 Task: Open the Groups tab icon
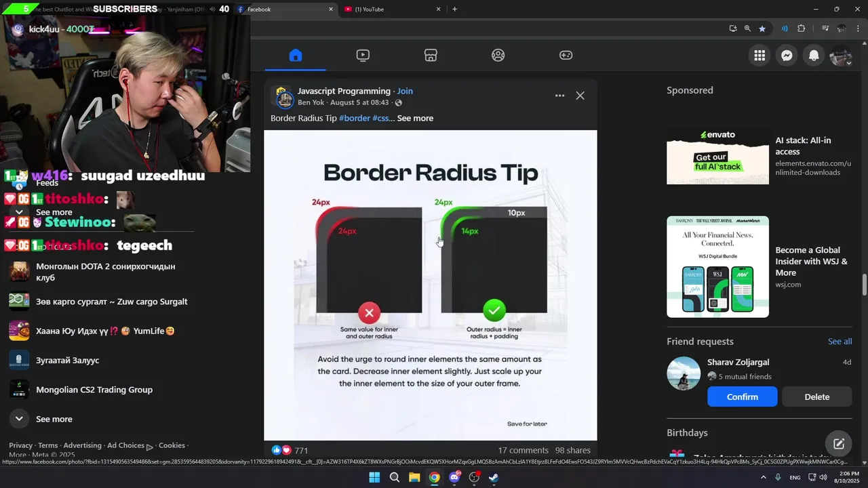(x=498, y=56)
